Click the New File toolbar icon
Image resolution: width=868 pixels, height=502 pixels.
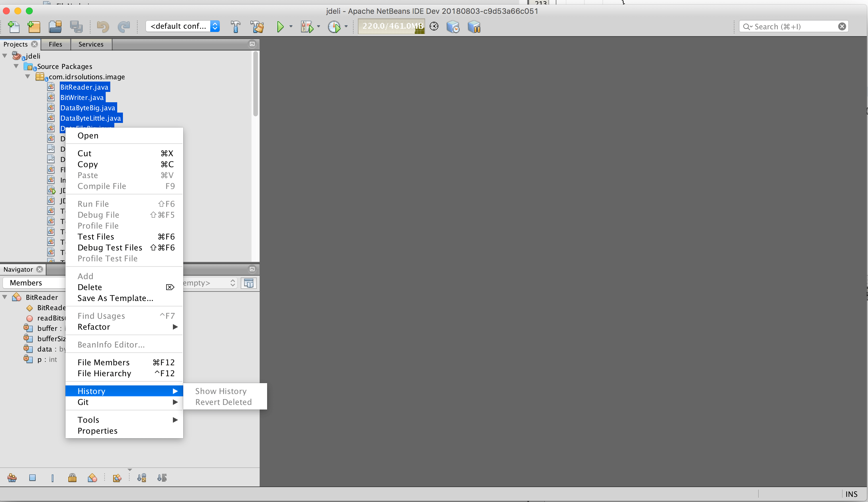[x=14, y=26]
